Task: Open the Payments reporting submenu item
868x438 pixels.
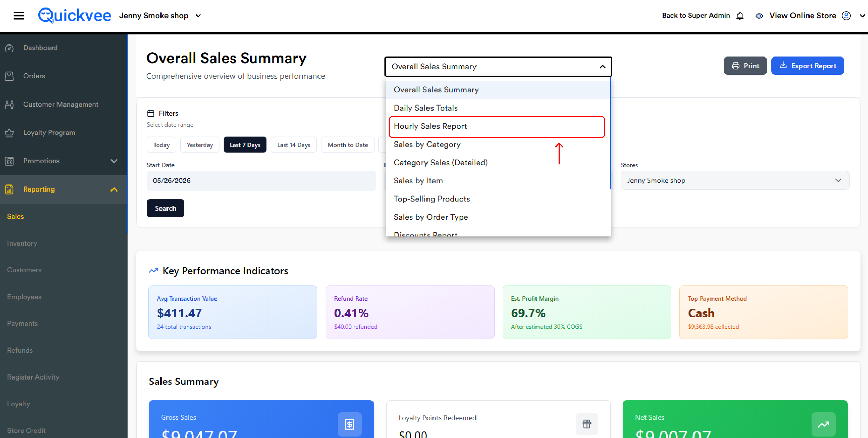Action: pyautogui.click(x=22, y=324)
